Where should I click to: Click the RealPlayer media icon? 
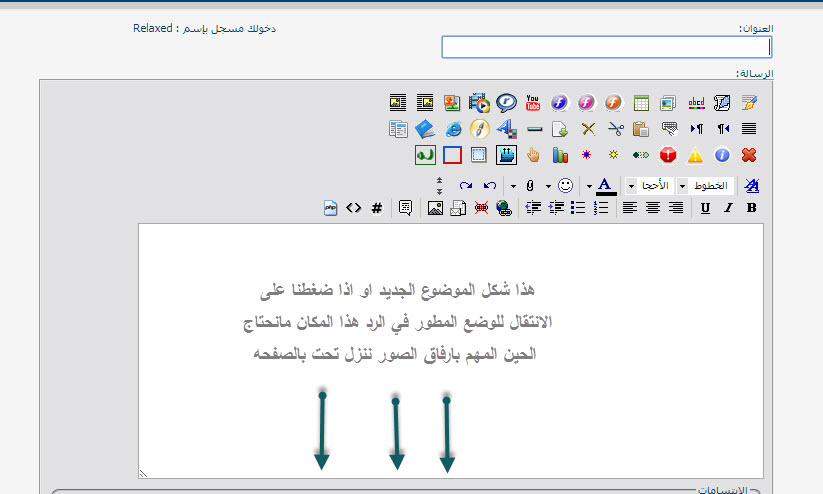[x=506, y=103]
